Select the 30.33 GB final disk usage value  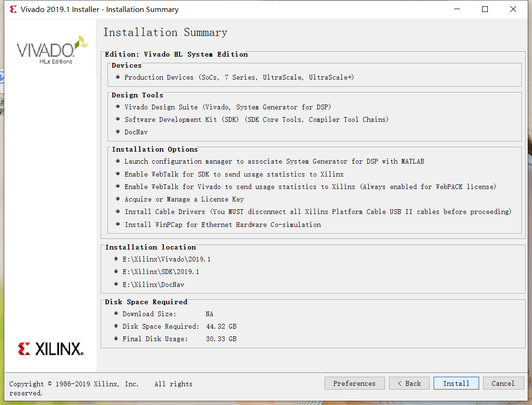(x=221, y=339)
